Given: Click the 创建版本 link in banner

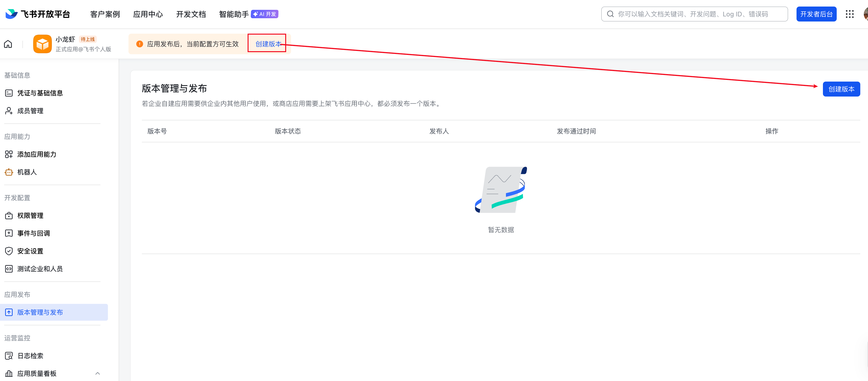Looking at the screenshot, I should point(268,44).
